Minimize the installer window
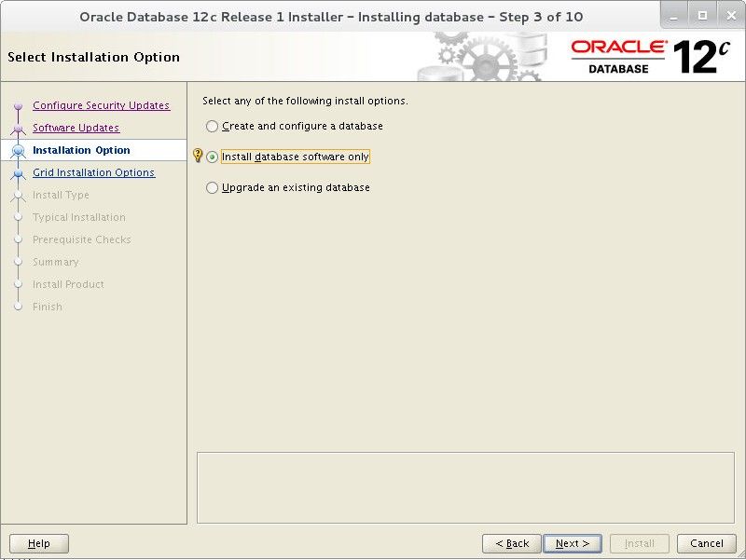Viewport: 746px width, 560px height. 673,16
